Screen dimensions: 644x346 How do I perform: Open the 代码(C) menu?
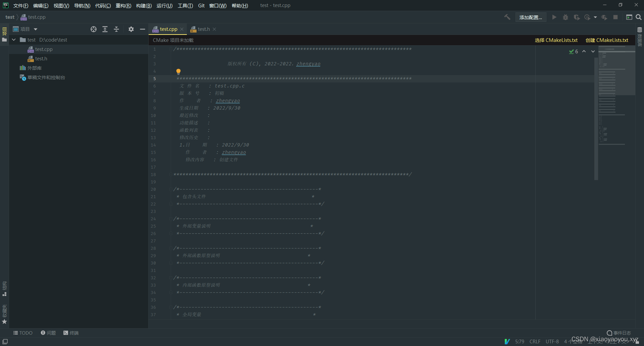point(103,6)
